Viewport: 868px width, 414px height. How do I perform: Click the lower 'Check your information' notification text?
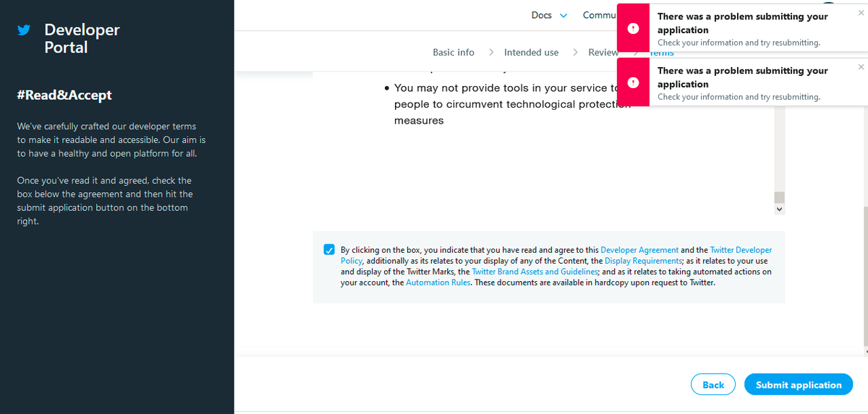click(x=739, y=97)
